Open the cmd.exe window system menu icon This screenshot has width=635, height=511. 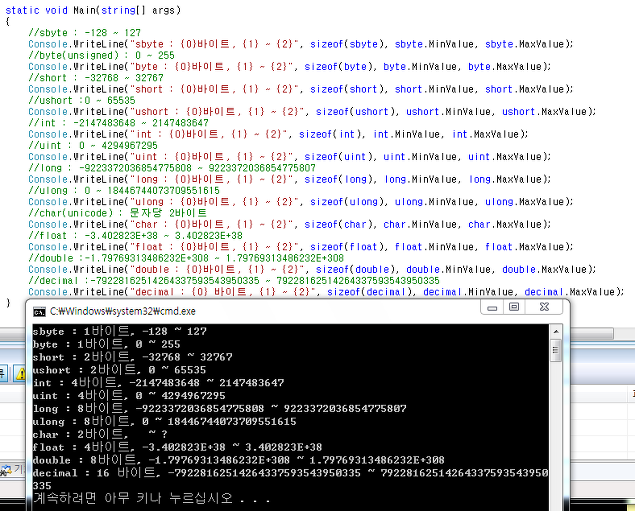[39, 311]
